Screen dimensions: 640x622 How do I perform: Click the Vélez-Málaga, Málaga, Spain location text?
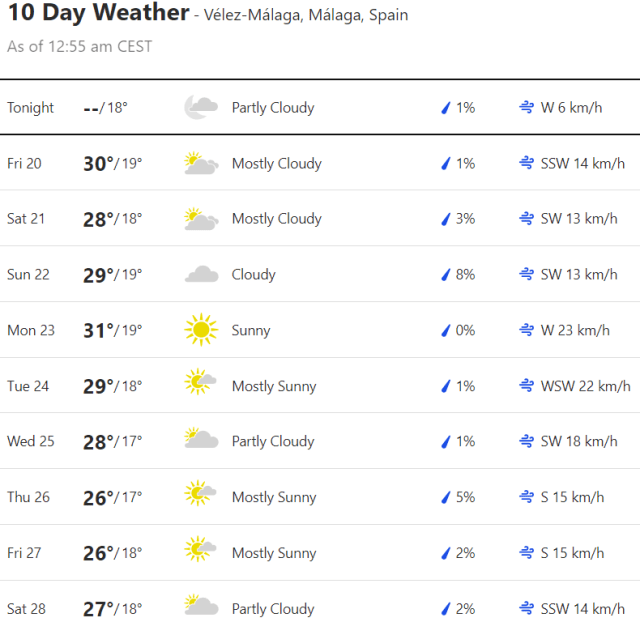click(x=305, y=16)
